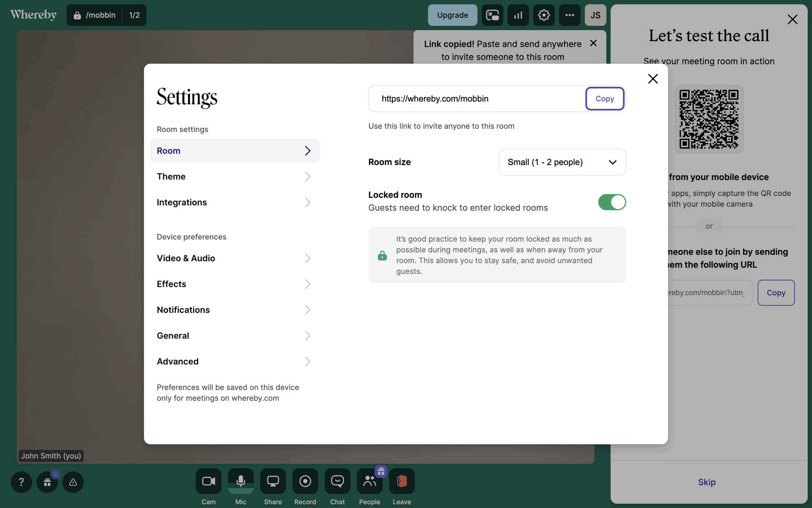This screenshot has height=508, width=812.
Task: Leave the meeting room
Action: click(402, 481)
